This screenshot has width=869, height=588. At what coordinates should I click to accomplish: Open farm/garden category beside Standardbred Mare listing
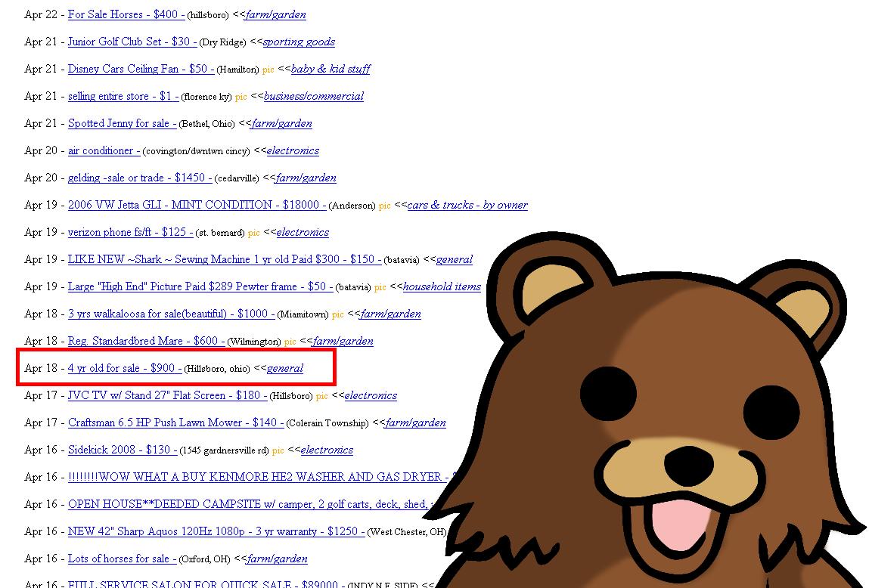tap(343, 341)
